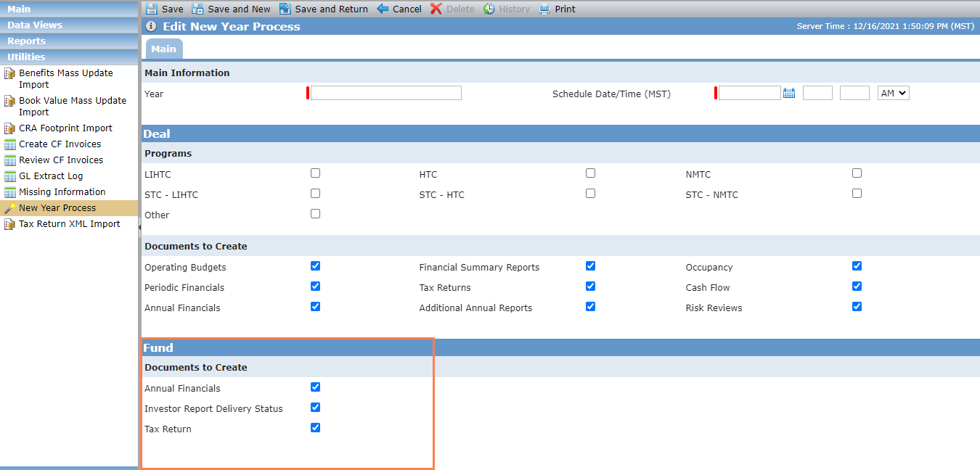The image size is (980, 470).
Task: Click the Cancel blue arrow icon
Action: 383,9
